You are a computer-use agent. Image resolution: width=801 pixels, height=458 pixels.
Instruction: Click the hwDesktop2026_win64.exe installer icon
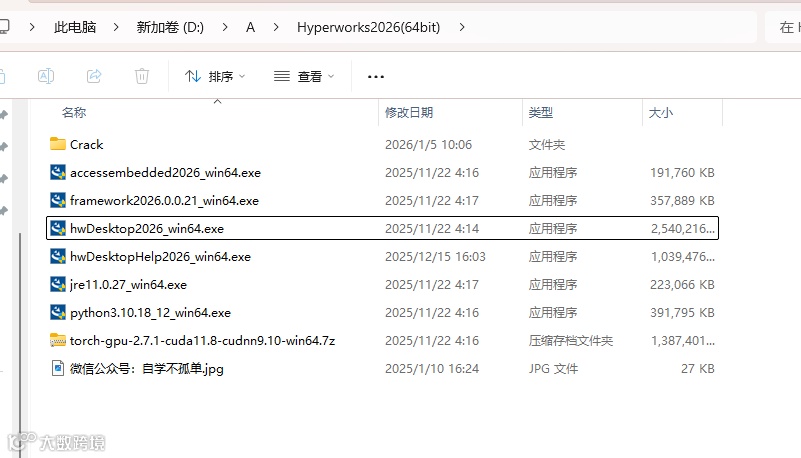[x=58, y=228]
